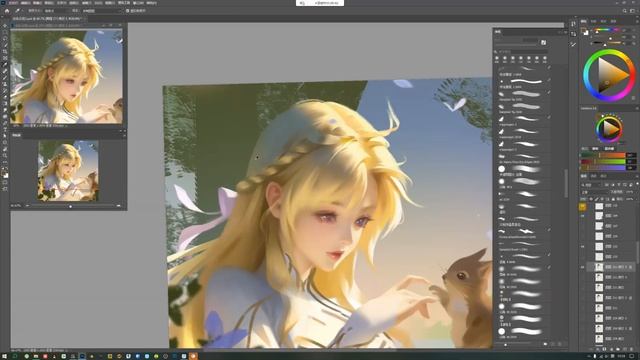Click the taskbar clock
The image size is (640, 360).
tap(622, 356)
